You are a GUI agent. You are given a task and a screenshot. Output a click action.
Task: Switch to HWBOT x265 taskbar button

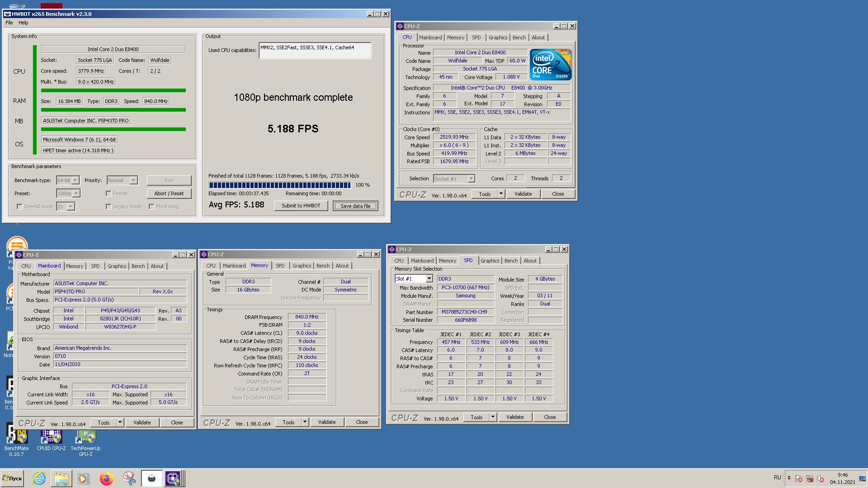[x=151, y=478]
